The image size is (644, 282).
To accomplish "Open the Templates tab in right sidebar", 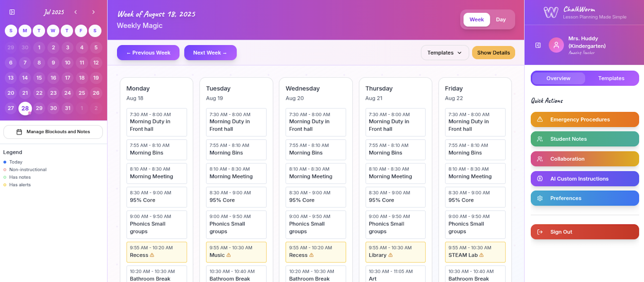I will 611,78.
